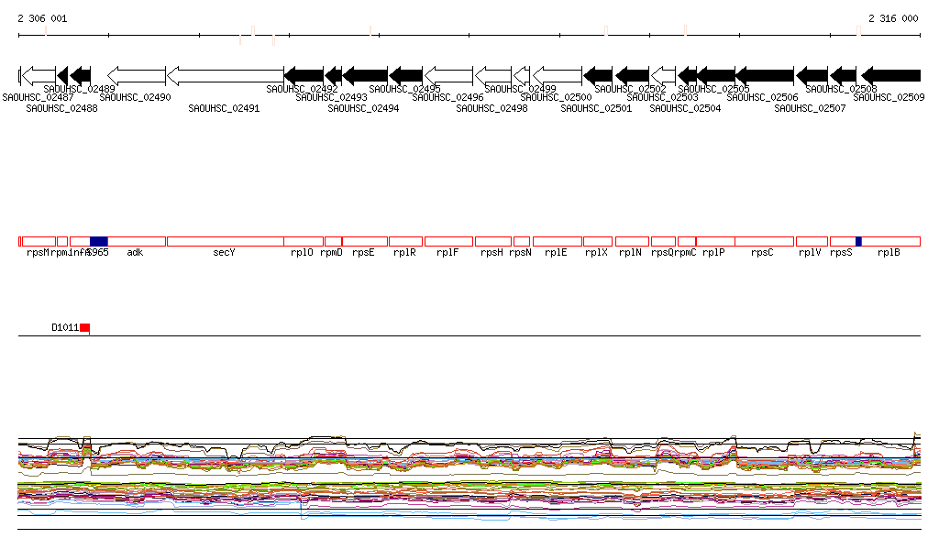Select the rplE red feature box
This screenshot has width=939, height=560.
click(558, 241)
